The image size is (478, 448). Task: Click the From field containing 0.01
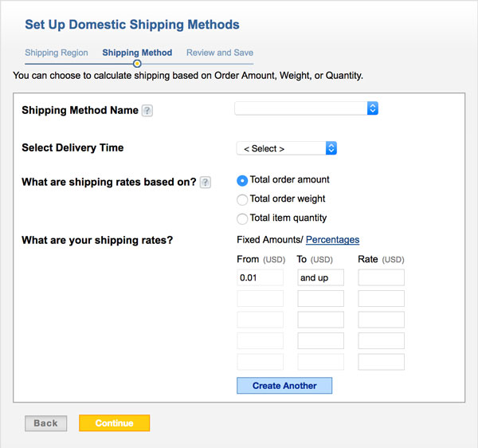(x=260, y=277)
